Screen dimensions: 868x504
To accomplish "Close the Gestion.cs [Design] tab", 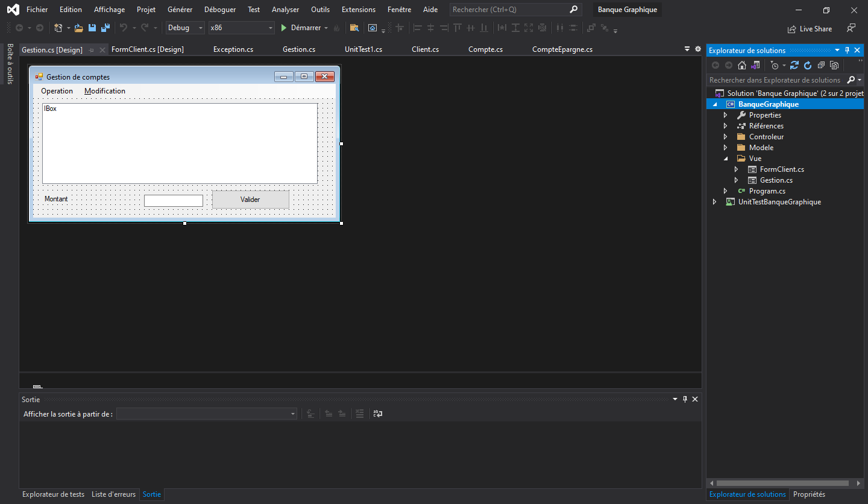I will coord(102,50).
